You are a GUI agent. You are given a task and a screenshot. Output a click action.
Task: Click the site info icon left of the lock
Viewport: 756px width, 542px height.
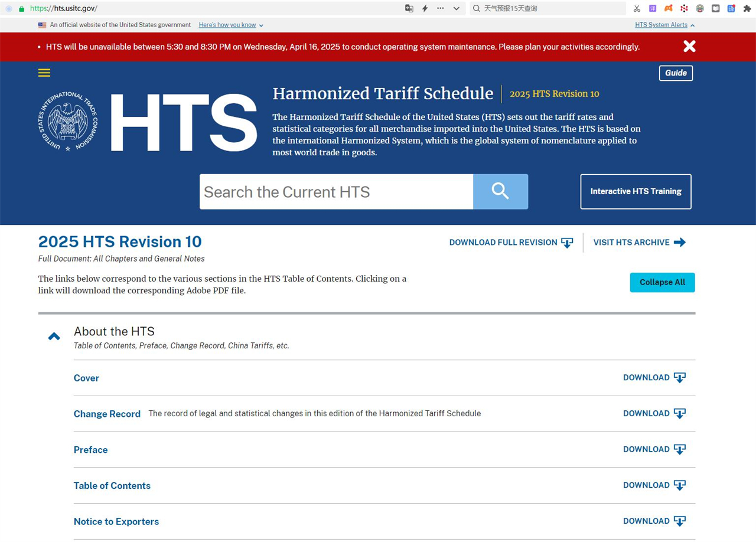coord(9,8)
